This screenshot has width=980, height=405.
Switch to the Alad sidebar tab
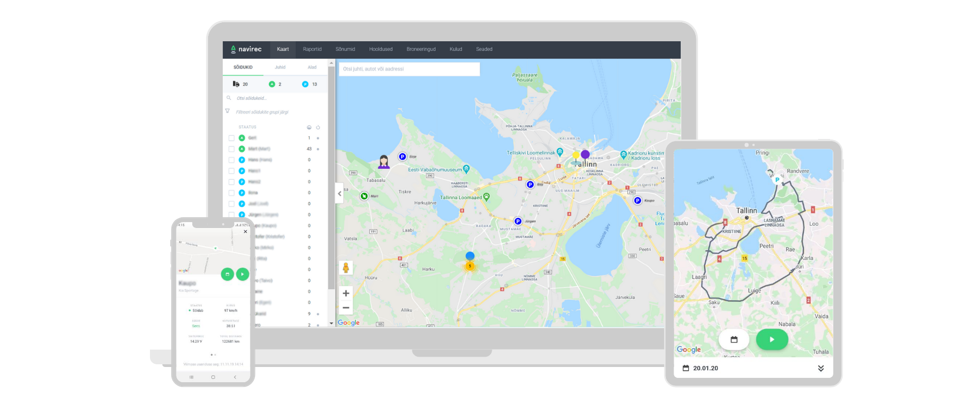(312, 67)
